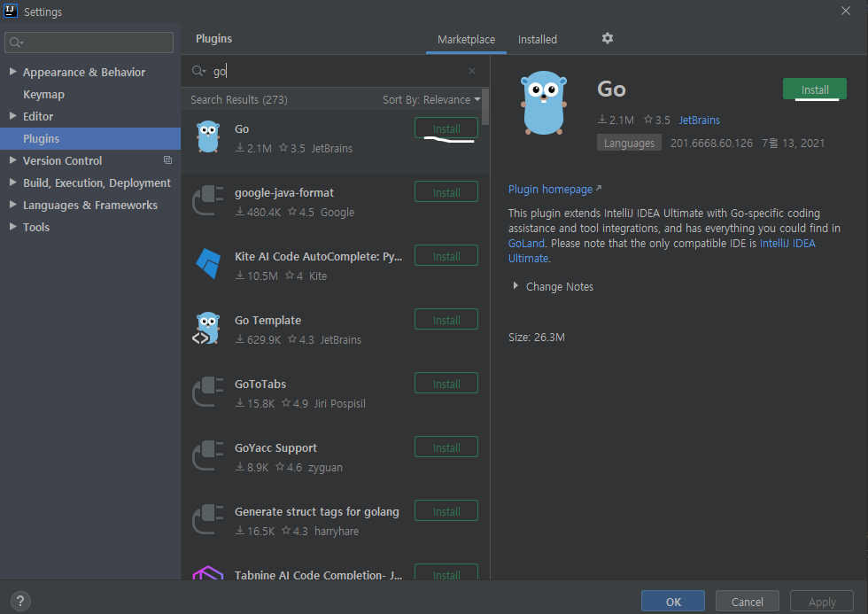Select the GoYacc Support plugin name
This screenshot has height=614, width=868.
pyautogui.click(x=275, y=448)
